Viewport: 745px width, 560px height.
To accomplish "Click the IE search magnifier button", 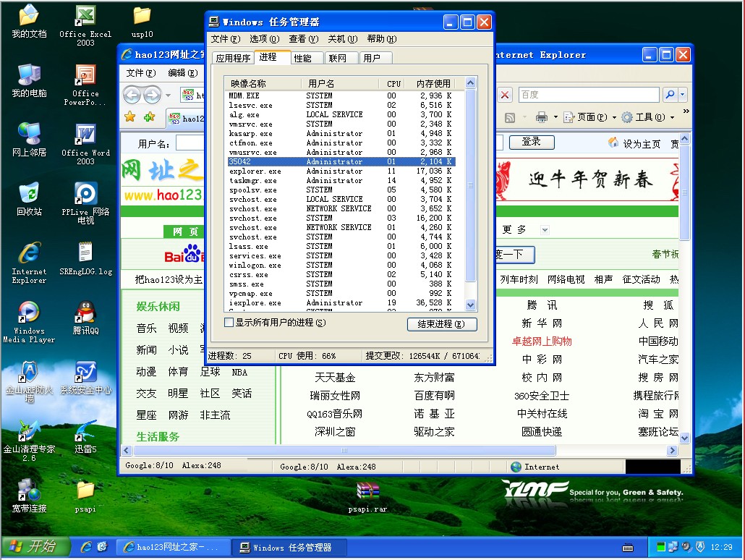I will click(670, 95).
